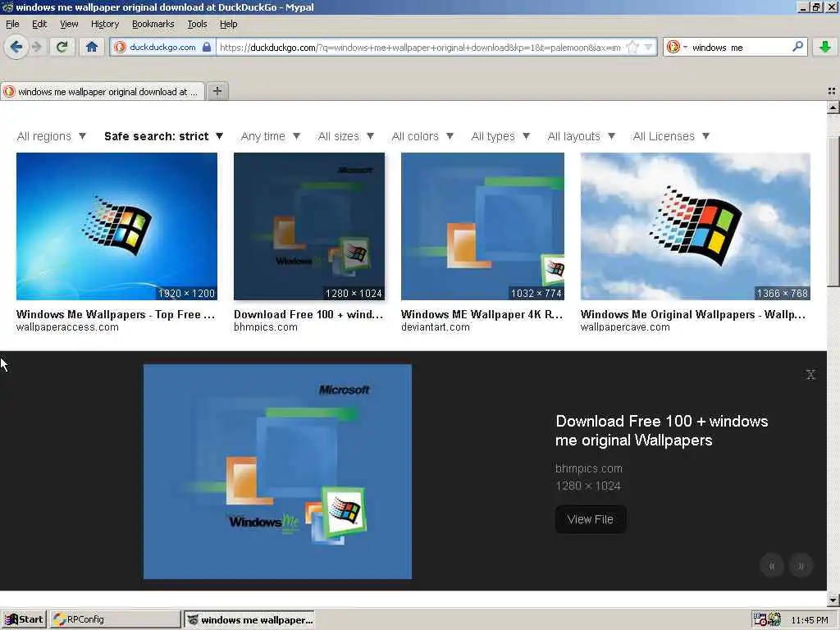Select the windows me wallpaper taskbar item
The width and height of the screenshot is (840, 630).
[249, 620]
